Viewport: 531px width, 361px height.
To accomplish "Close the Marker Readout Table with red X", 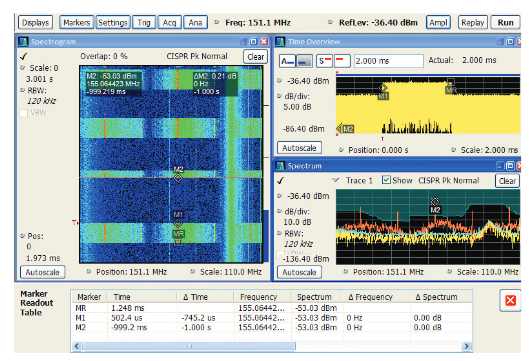I will [x=510, y=300].
